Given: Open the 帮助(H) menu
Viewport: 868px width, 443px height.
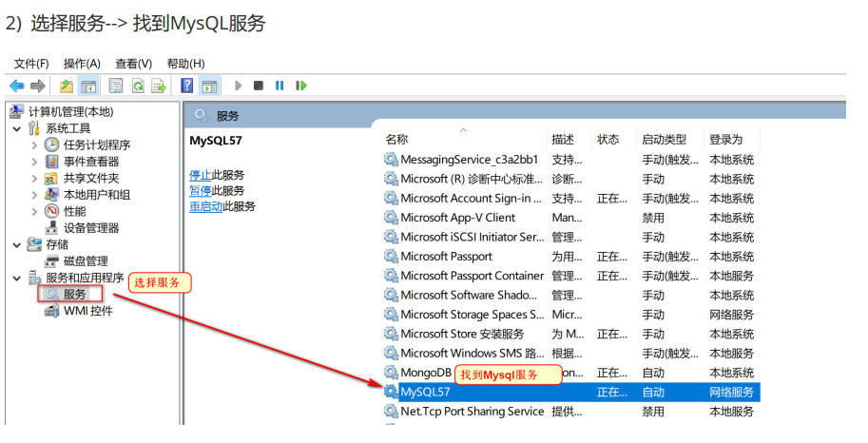Looking at the screenshot, I should click(x=186, y=64).
